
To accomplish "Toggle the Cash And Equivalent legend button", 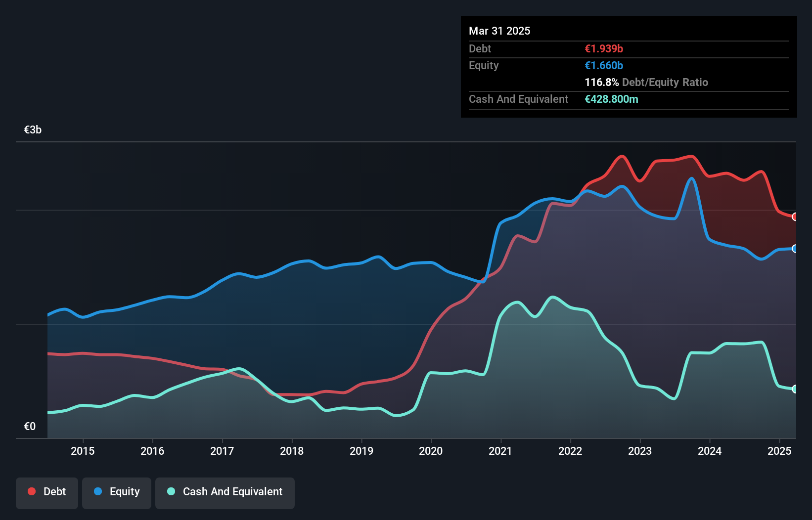I will [225, 493].
